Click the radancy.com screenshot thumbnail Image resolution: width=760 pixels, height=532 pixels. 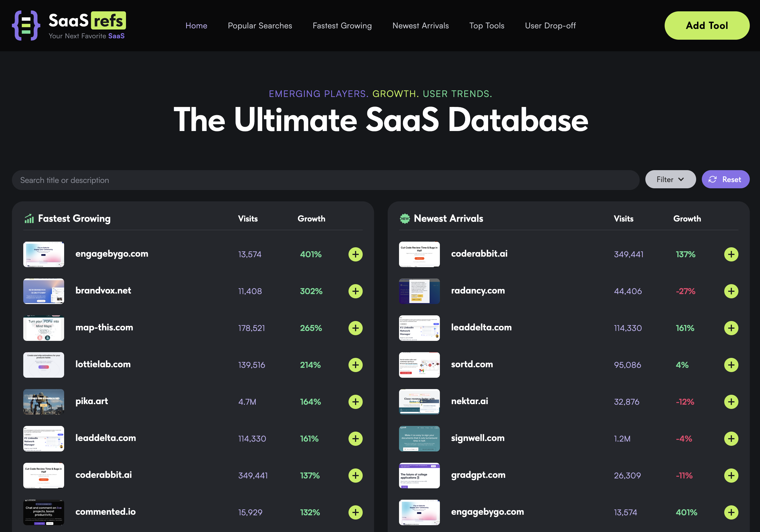(419, 291)
